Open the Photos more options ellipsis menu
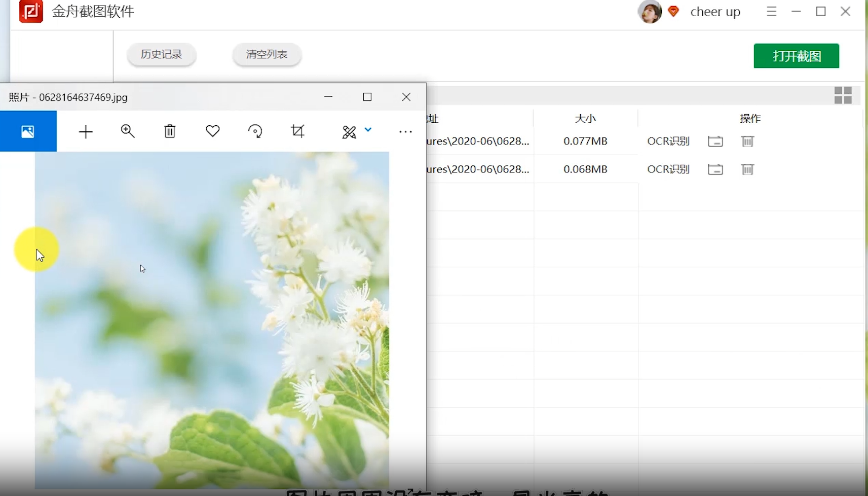Viewport: 868px width, 496px height. pyautogui.click(x=405, y=132)
